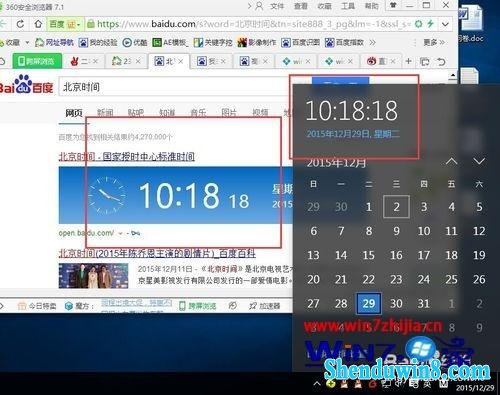The height and width of the screenshot is (395, 500).
Task: Open 今日特卖 in the status bar
Action: [x=37, y=305]
